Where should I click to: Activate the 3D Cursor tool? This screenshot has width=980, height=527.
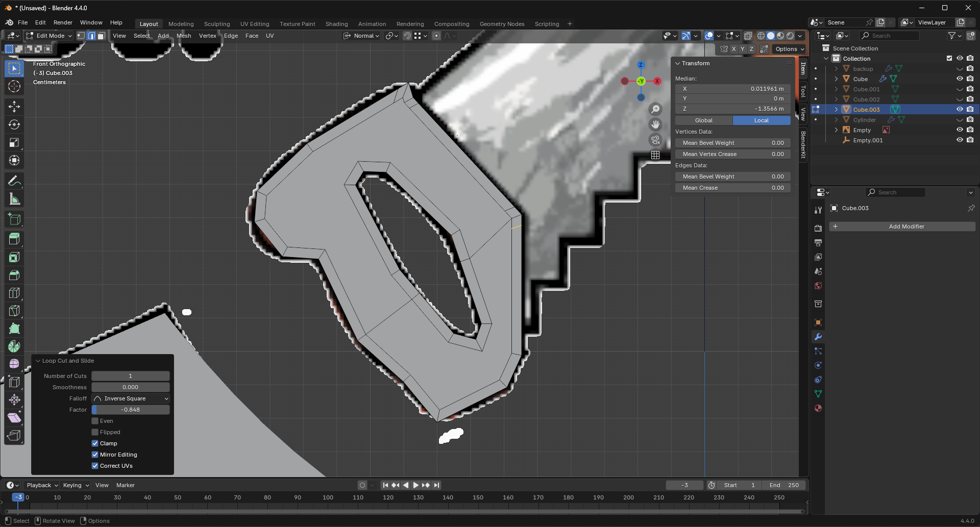click(x=14, y=86)
